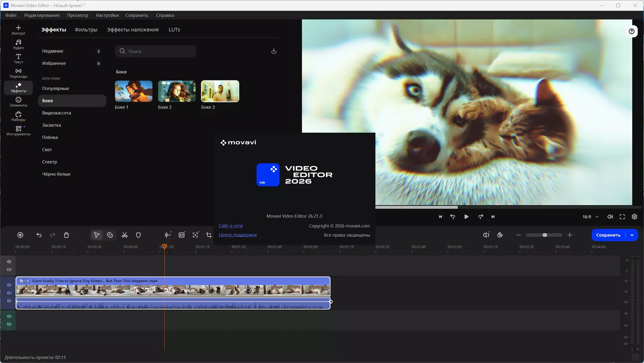The image size is (644, 363).
Task: Open the 16:9 aspect ratio dropdown
Action: point(590,216)
